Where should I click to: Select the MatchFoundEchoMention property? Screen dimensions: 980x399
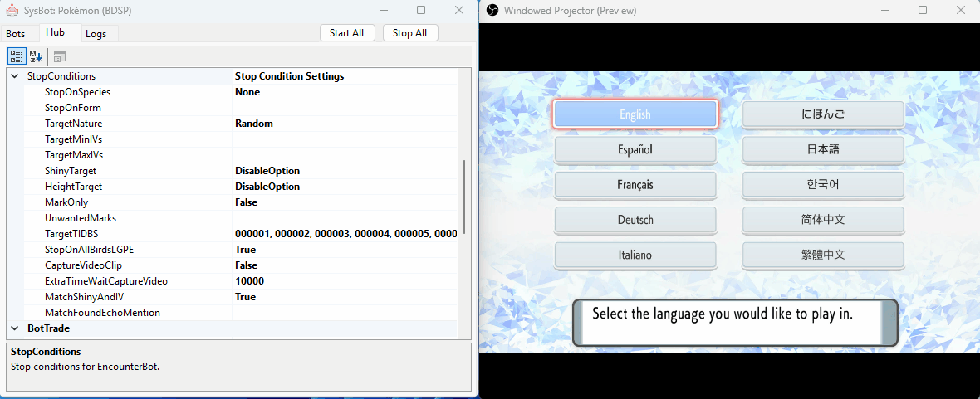point(241,312)
